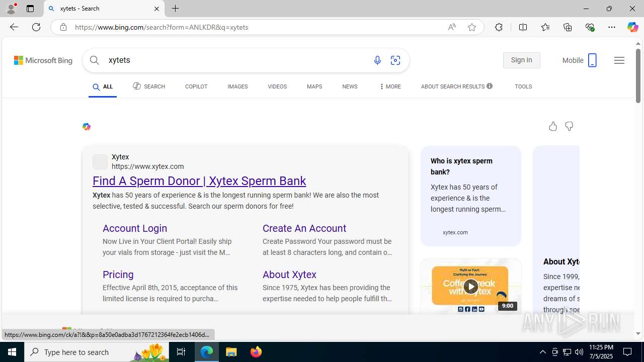
Task: Open Browser essentials heart icon
Action: pos(590,27)
